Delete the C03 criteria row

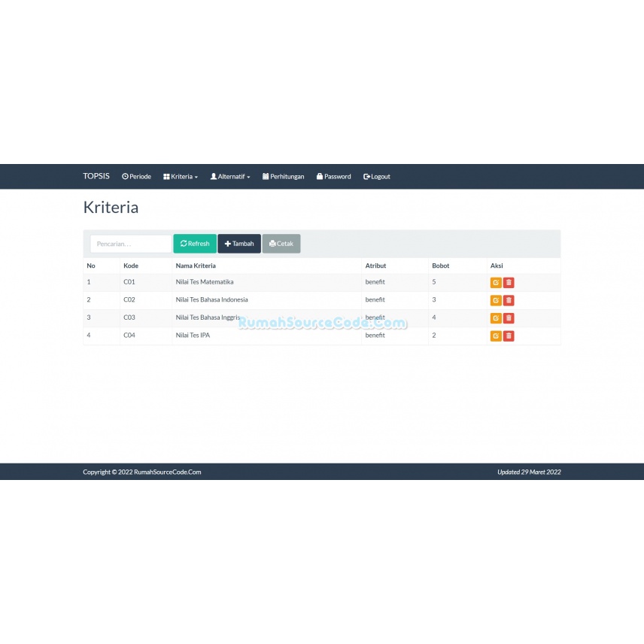[509, 318]
